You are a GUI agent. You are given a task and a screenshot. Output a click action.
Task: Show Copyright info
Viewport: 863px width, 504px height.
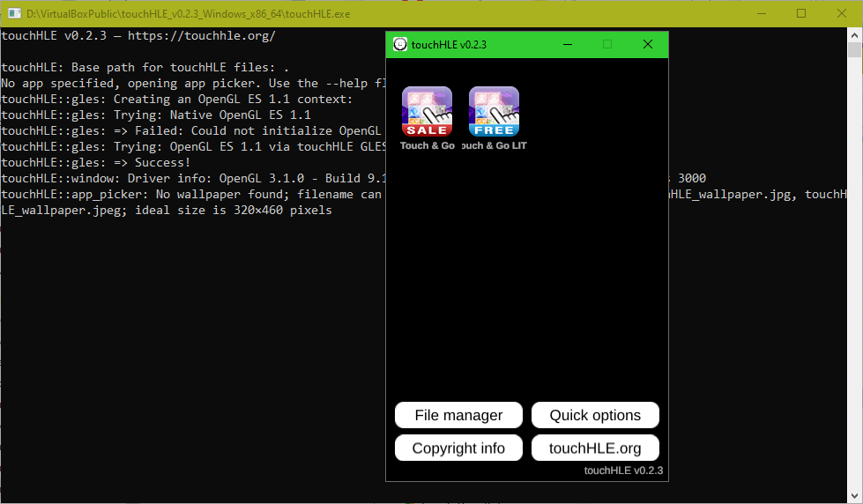click(458, 448)
